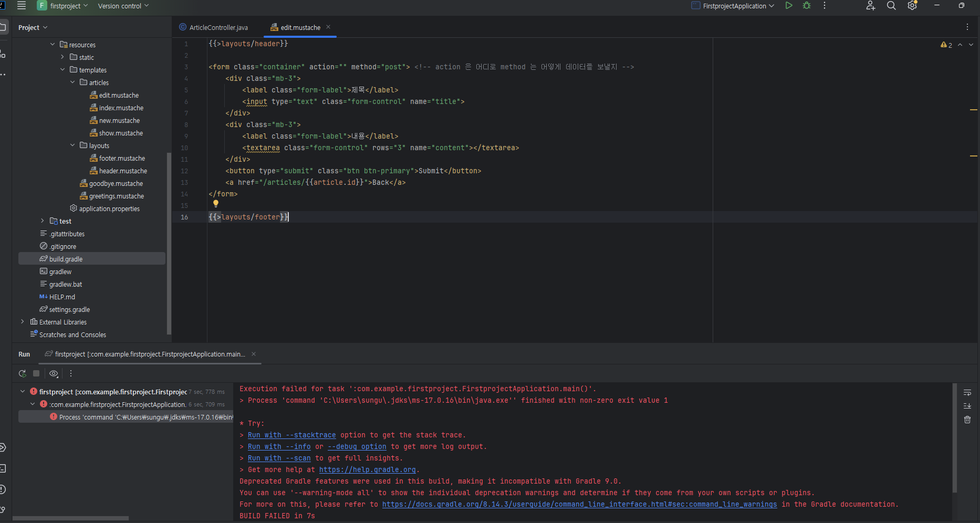Open FirstprojectApplication run configuration dropdown
Viewport: 980px width, 523px height.
(x=733, y=6)
